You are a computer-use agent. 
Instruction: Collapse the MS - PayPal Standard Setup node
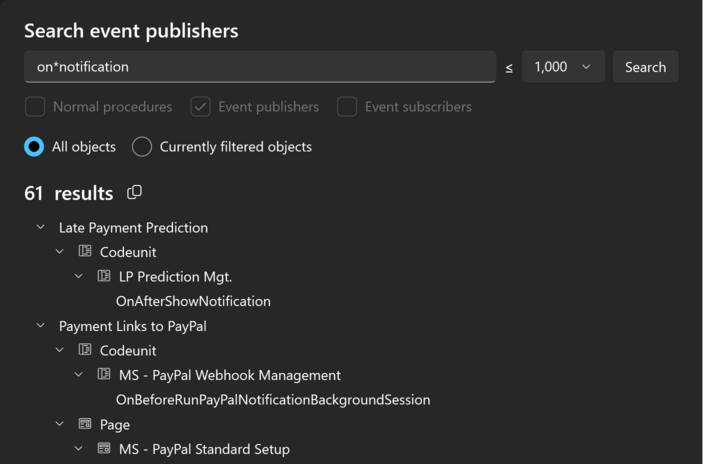pyautogui.click(x=78, y=449)
